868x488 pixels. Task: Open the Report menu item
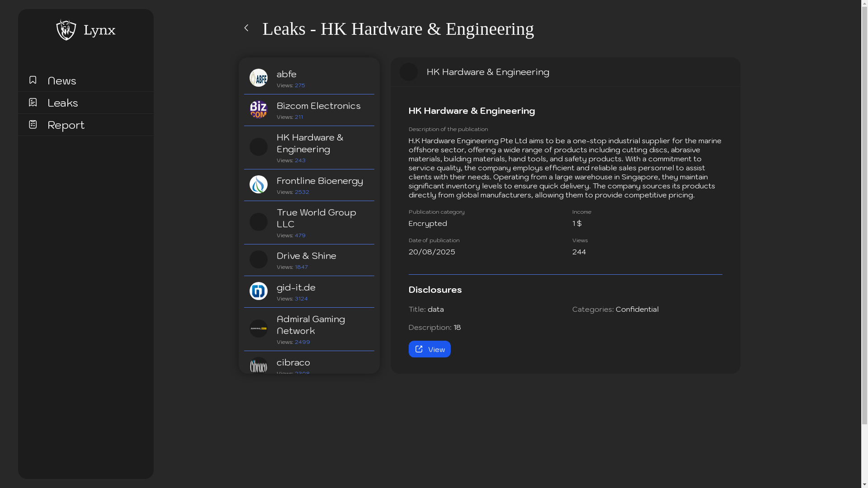66,125
